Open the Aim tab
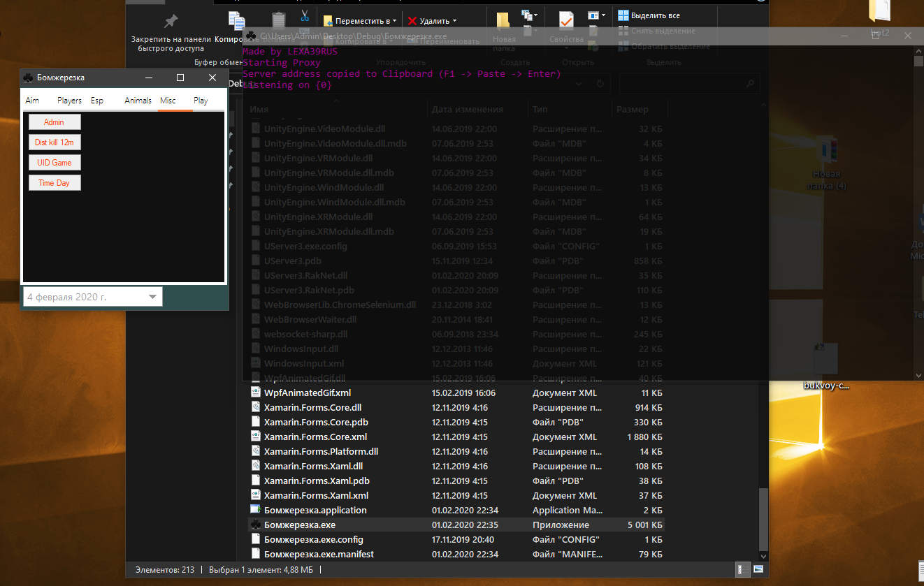Image resolution: width=924 pixels, height=586 pixels. (x=32, y=101)
